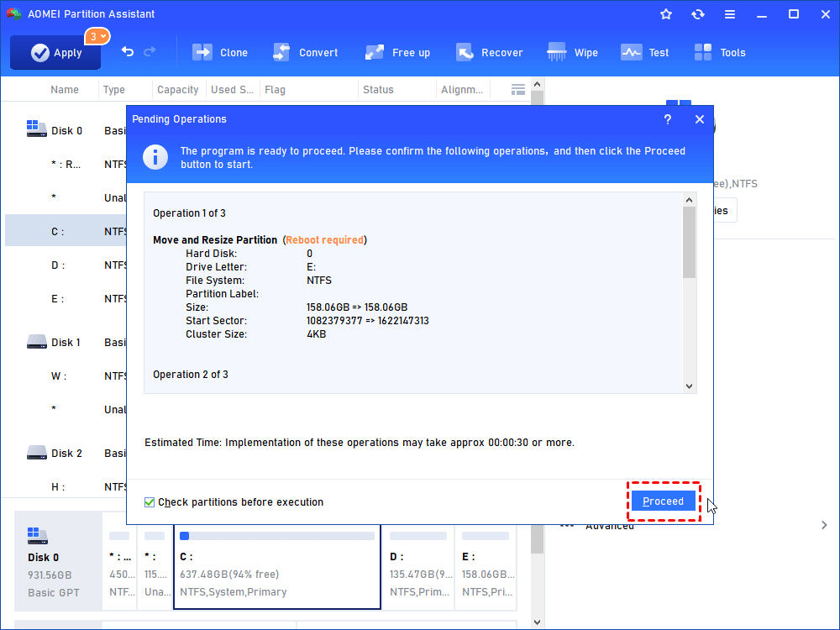Select C: partition block in disk map

[x=277, y=567]
